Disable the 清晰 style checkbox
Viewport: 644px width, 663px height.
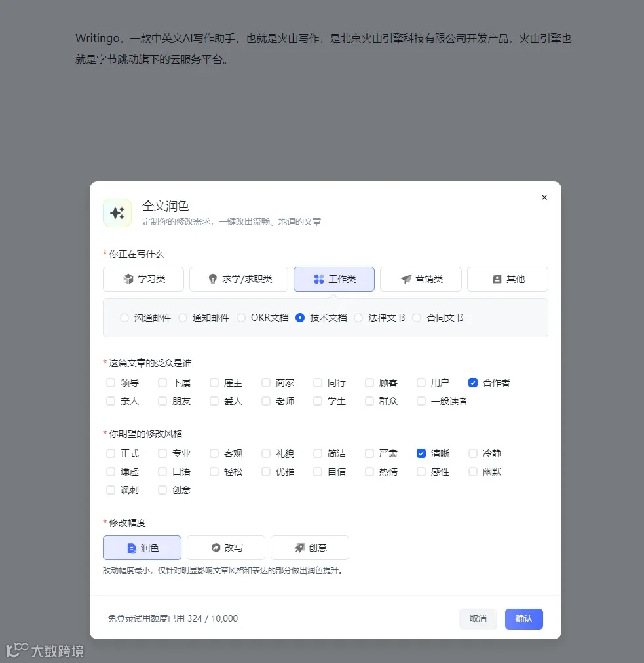tap(421, 453)
